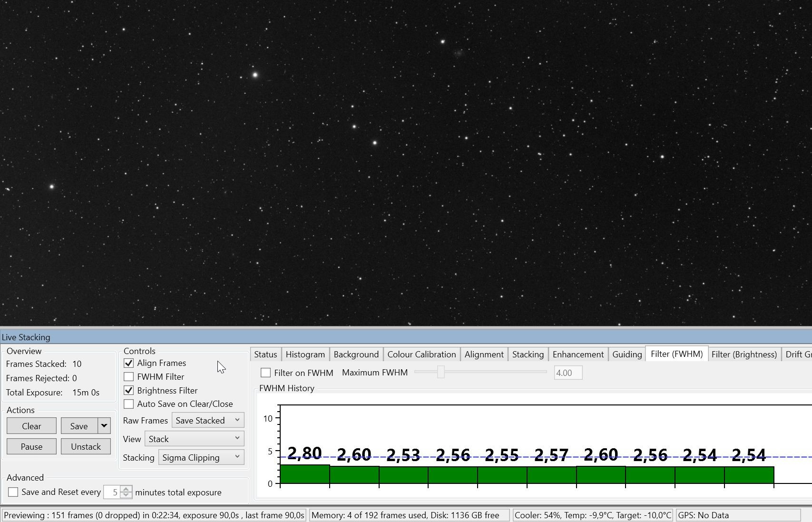Disable the Brightness Filter checkbox
The height and width of the screenshot is (522, 812).
pos(128,391)
